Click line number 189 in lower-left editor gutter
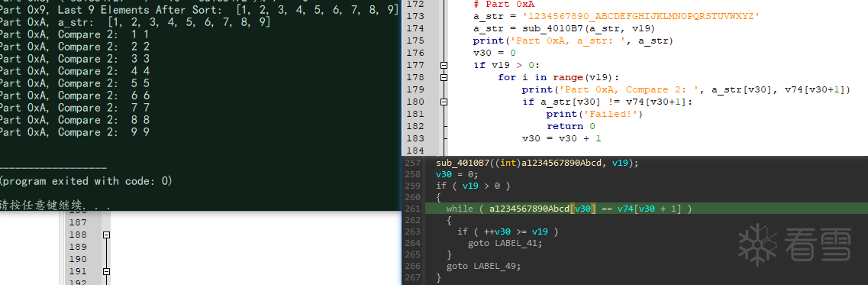The image size is (868, 285). point(78,247)
